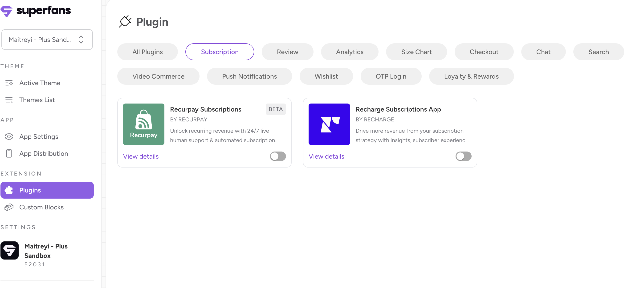Enable the Recurpay Subscriptions toggle
Image resolution: width=644 pixels, height=288 pixels.
point(277,156)
